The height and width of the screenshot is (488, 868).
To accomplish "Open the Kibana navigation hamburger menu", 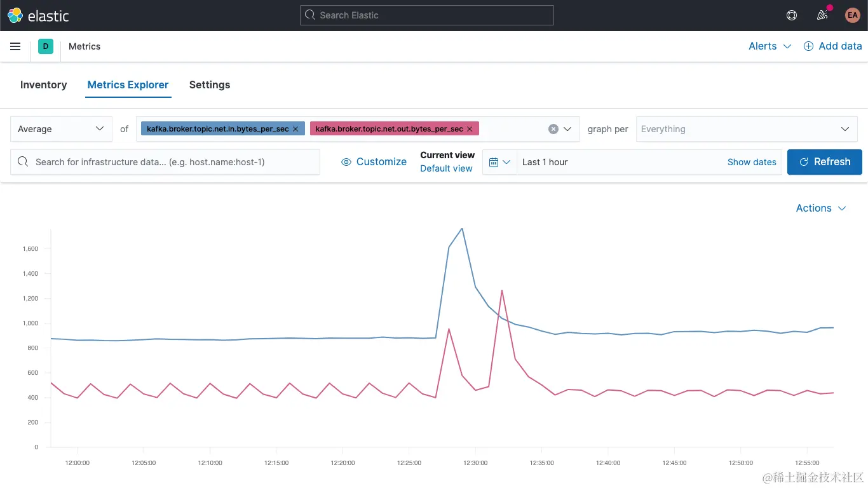I will 15,46.
